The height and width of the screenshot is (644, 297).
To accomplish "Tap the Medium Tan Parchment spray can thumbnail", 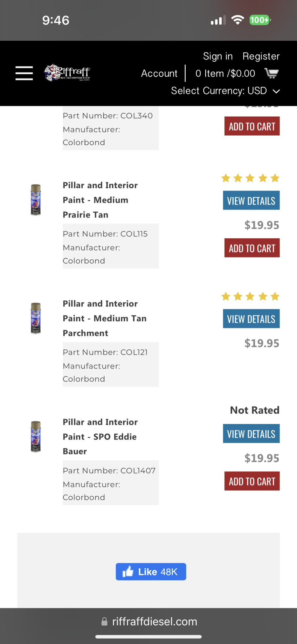I will tap(36, 318).
